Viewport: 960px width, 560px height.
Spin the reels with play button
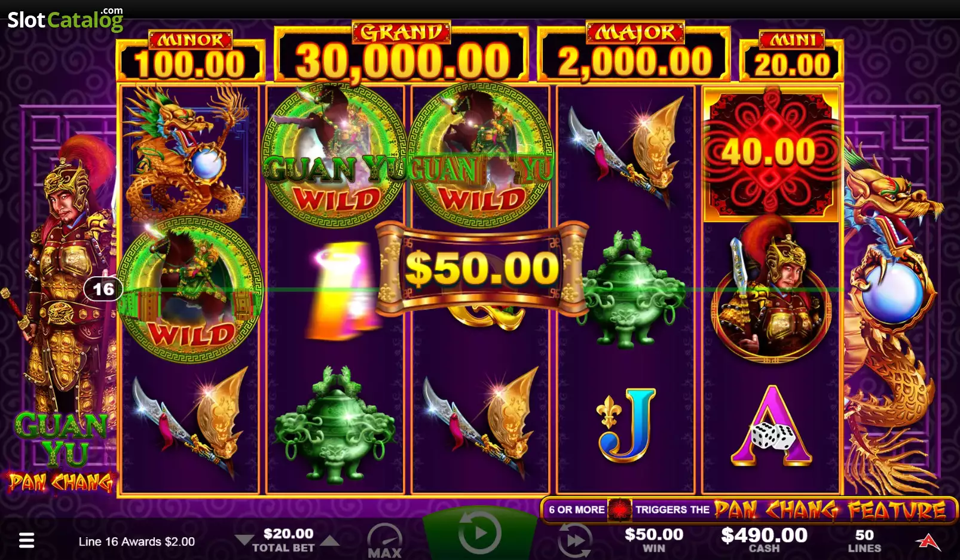pos(479,533)
